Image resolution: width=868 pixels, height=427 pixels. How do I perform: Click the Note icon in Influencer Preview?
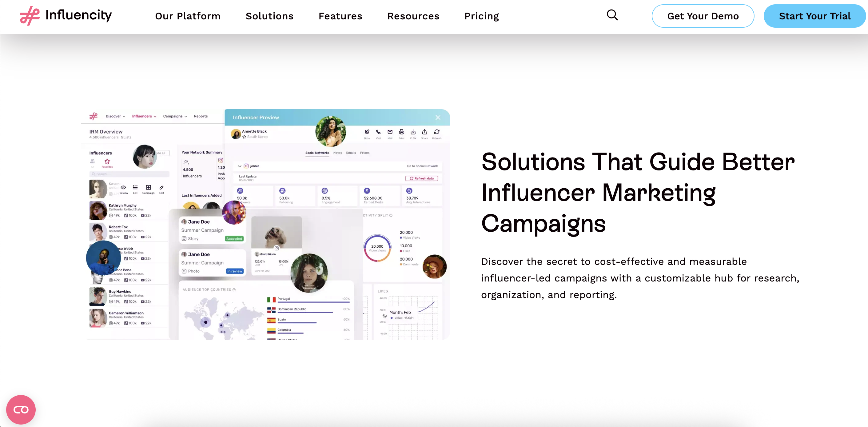click(367, 132)
